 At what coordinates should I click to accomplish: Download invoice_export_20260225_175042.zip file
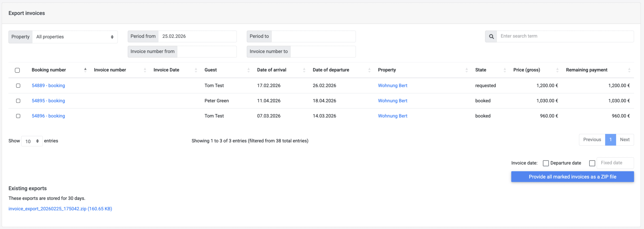click(x=60, y=209)
